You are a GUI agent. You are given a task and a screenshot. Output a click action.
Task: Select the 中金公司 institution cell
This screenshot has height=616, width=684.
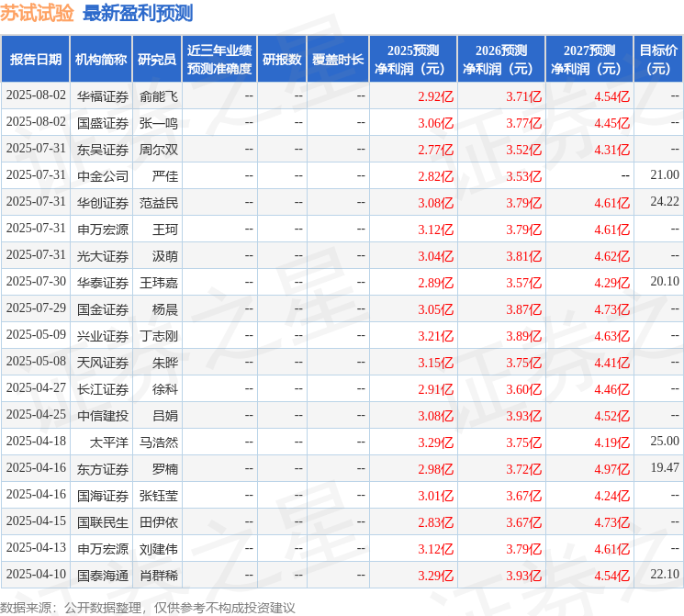pyautogui.click(x=103, y=176)
